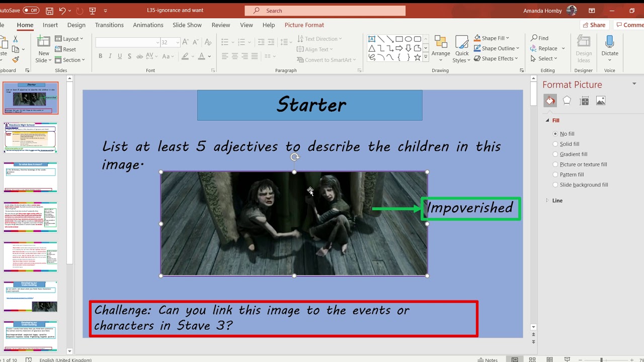Switch to the Animations tab

click(x=148, y=25)
